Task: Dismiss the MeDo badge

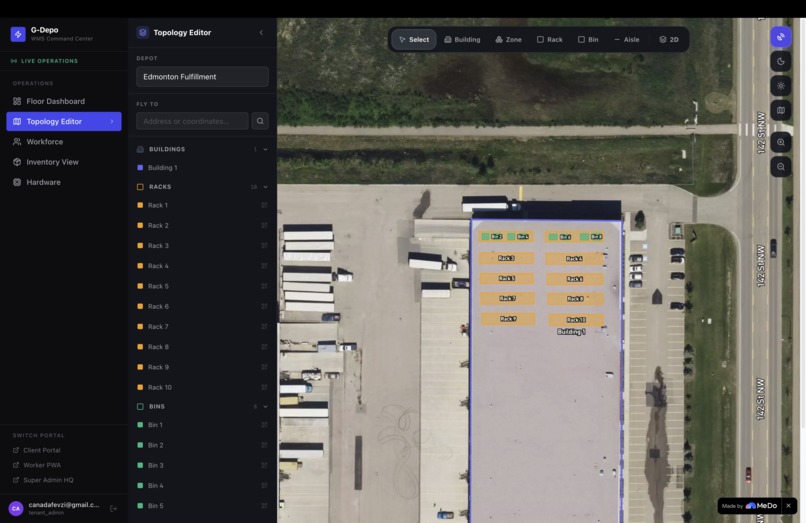Action: coord(789,506)
